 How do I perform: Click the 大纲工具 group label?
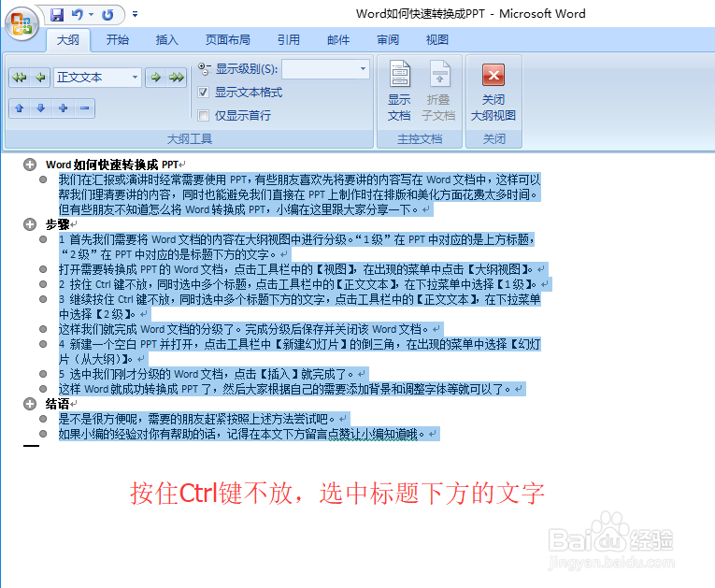pos(190,138)
